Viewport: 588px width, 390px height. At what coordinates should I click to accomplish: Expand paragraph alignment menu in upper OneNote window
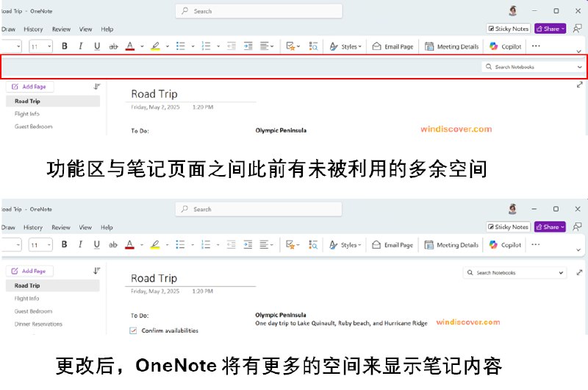(x=272, y=46)
